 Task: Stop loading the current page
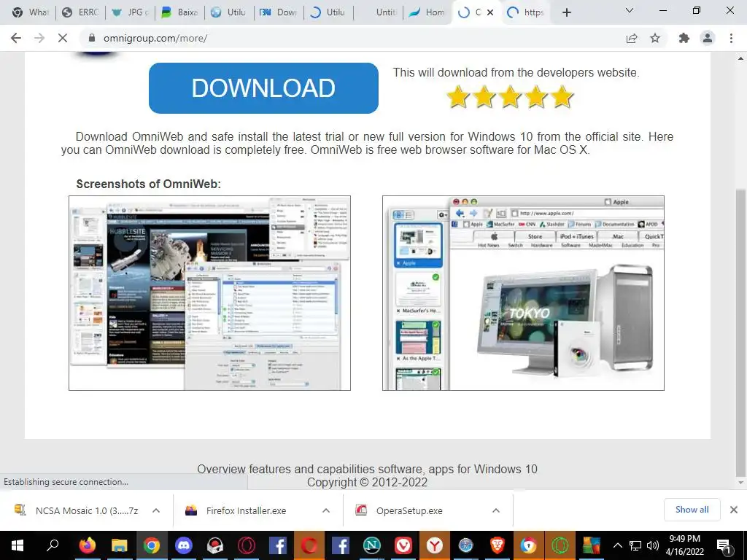click(x=63, y=38)
